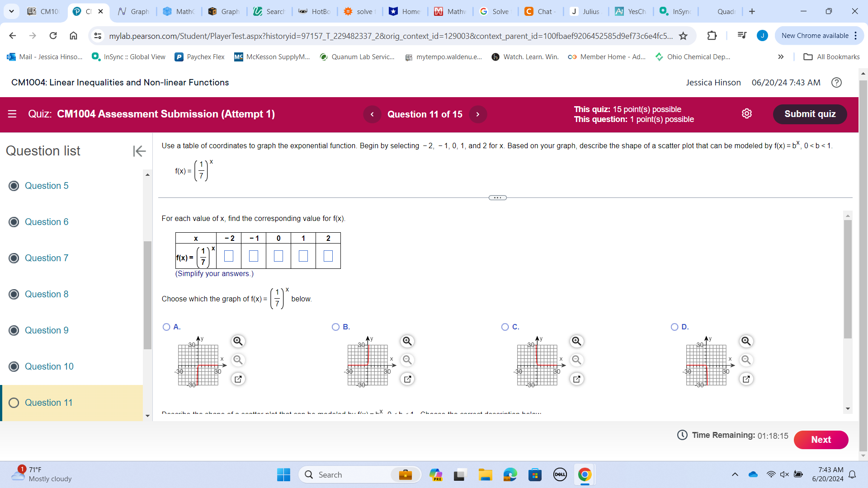The height and width of the screenshot is (488, 868).
Task: Zoom in on graph A using magnifier icon
Action: [238, 341]
